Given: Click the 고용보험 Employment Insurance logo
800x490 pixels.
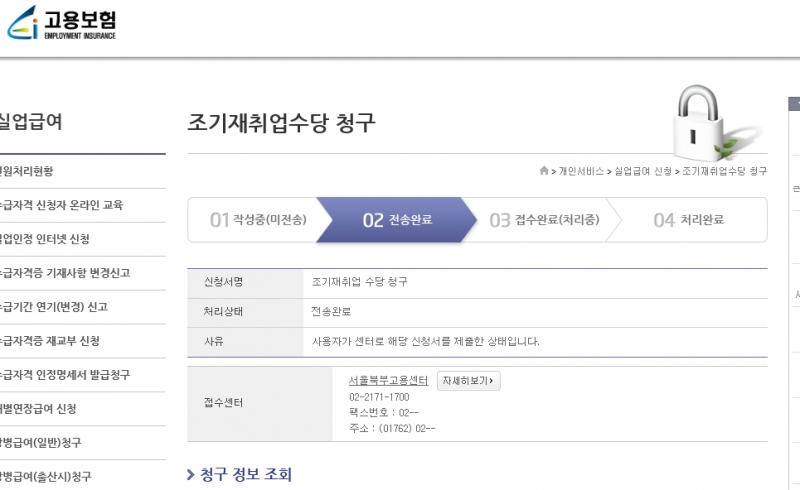Looking at the screenshot, I should coord(62,22).
